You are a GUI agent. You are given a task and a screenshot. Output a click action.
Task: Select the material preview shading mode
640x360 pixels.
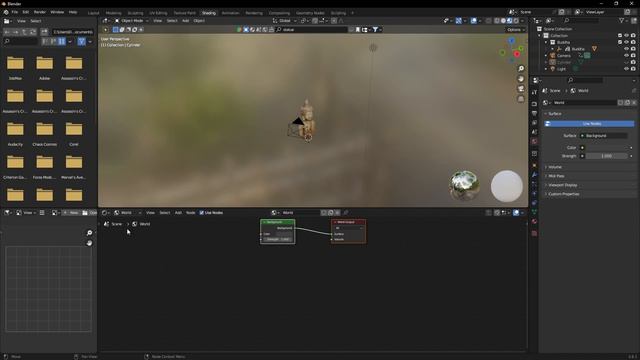pos(509,21)
